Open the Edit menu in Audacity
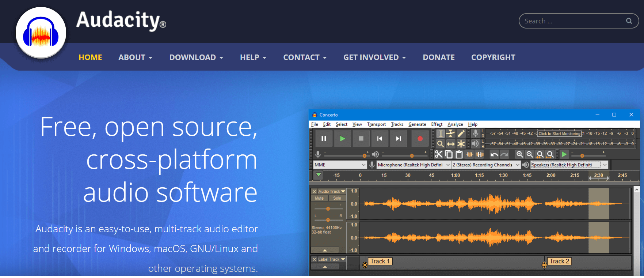 pos(327,124)
